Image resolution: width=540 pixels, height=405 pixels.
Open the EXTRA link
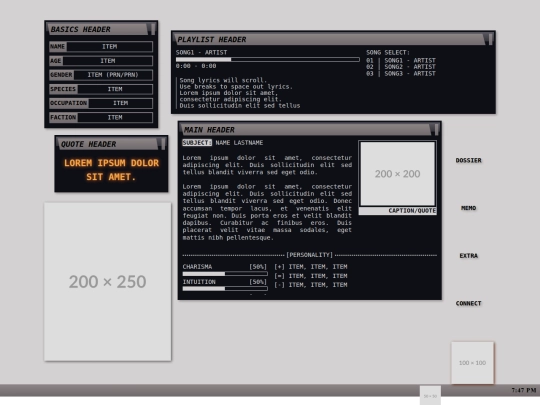pyautogui.click(x=468, y=256)
